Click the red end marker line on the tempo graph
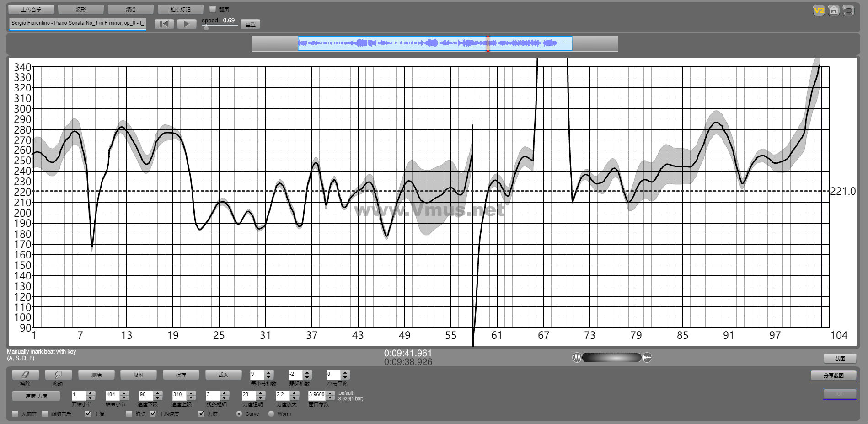Screen dimensions: 868x424 (x=820, y=197)
